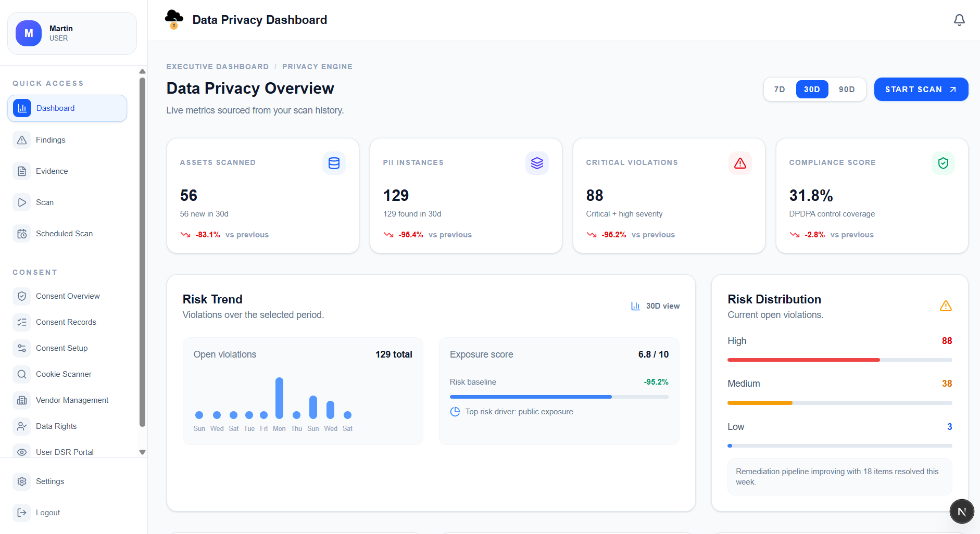
Task: Click the Compliance Score value 31.8%
Action: click(811, 196)
